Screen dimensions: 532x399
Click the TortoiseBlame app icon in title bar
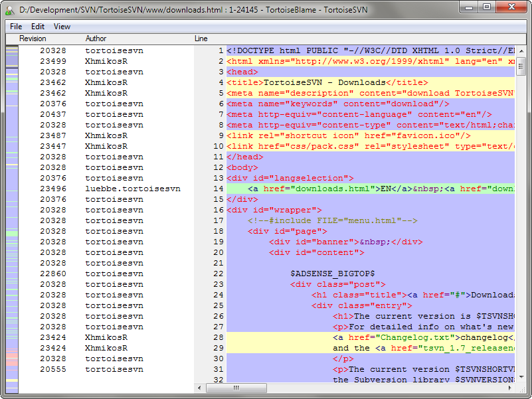pyautogui.click(x=10, y=10)
